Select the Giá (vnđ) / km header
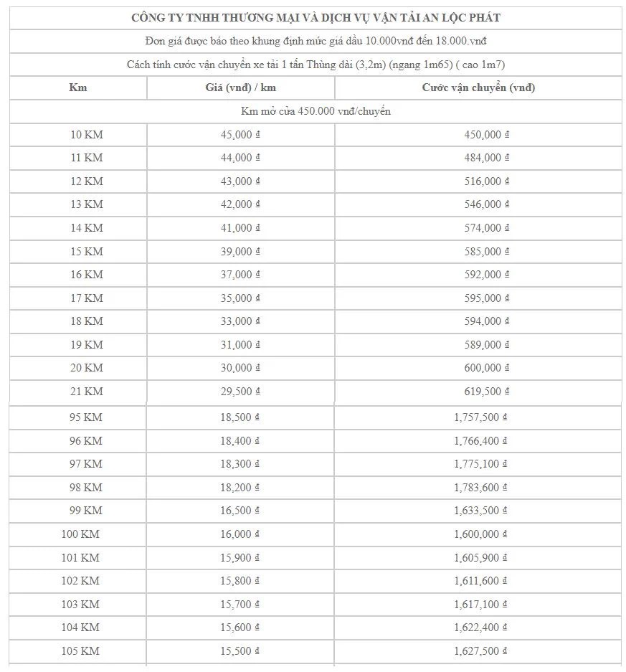 (x=240, y=88)
